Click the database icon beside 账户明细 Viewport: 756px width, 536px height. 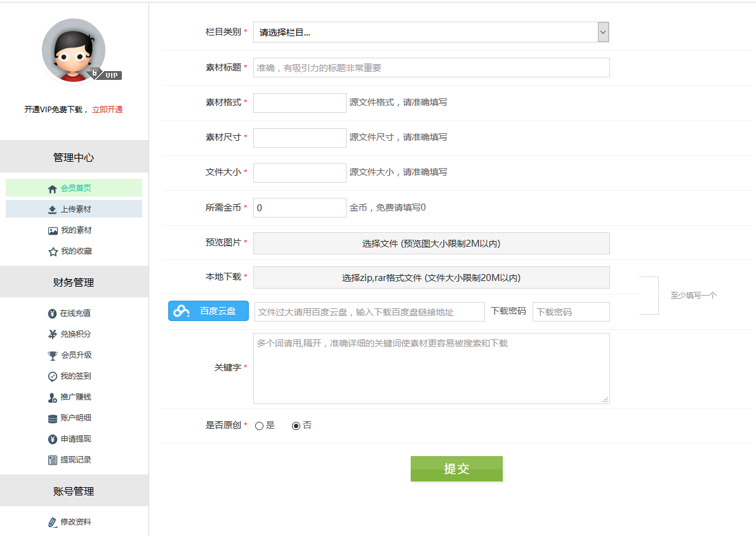pos(53,418)
